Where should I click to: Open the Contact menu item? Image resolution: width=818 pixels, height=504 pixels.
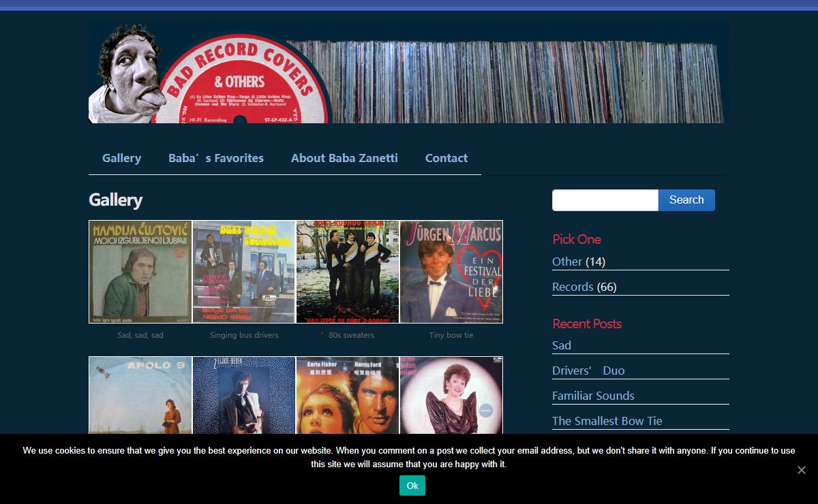coord(446,158)
